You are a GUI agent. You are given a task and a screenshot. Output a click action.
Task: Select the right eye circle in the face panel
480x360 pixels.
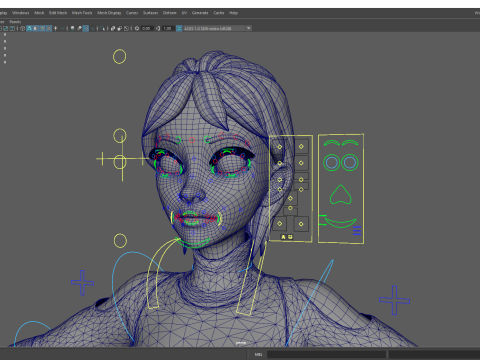coord(350,163)
